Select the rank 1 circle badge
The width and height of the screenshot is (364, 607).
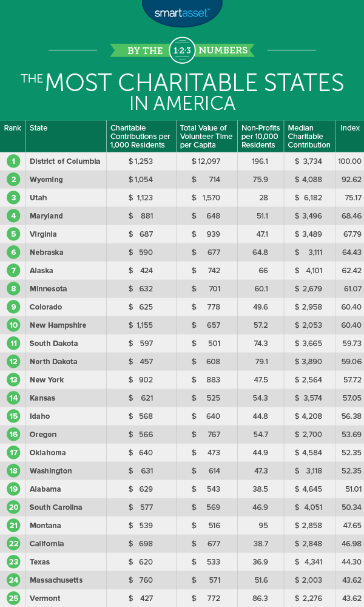pos(12,161)
